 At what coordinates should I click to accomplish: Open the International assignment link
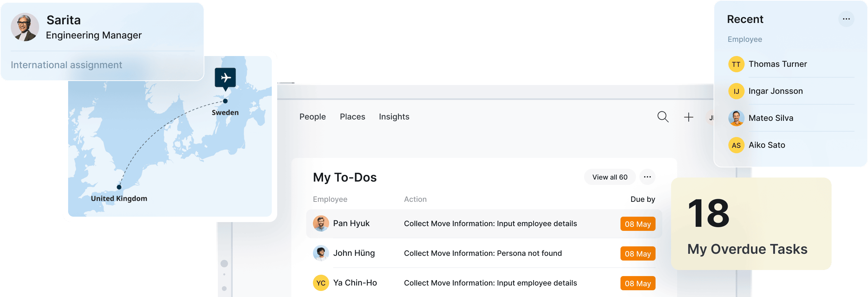66,64
